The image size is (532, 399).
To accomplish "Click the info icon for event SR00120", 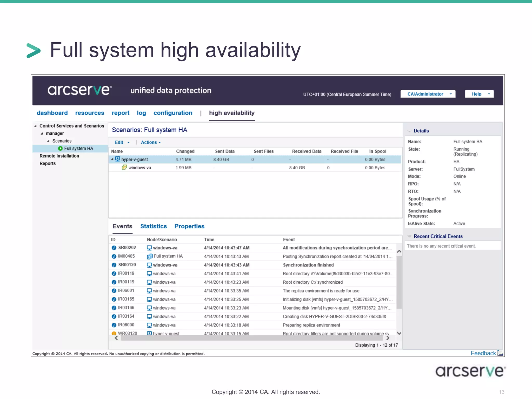I will coord(114,265).
